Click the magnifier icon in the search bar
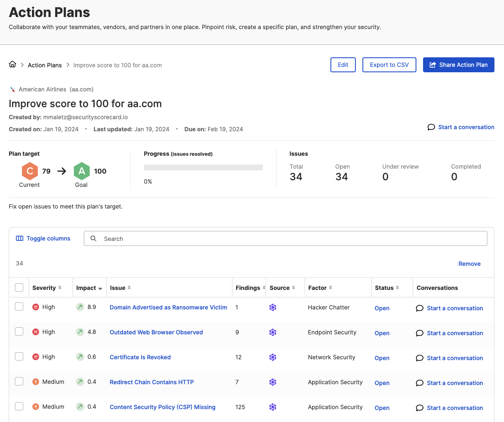This screenshot has height=422, width=504. (x=93, y=238)
